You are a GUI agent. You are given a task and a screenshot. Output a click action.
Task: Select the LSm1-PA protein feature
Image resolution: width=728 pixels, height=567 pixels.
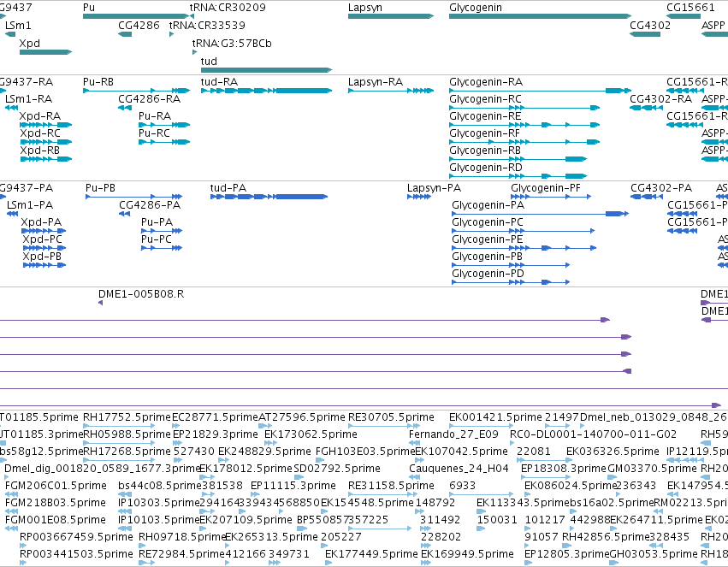[x=13, y=214]
